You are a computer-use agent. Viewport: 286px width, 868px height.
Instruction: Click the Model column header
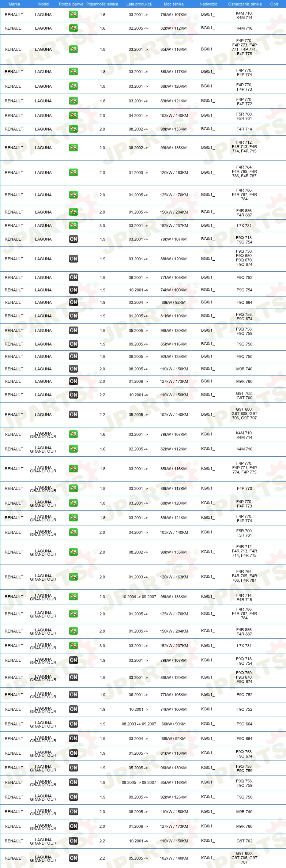point(44,4)
